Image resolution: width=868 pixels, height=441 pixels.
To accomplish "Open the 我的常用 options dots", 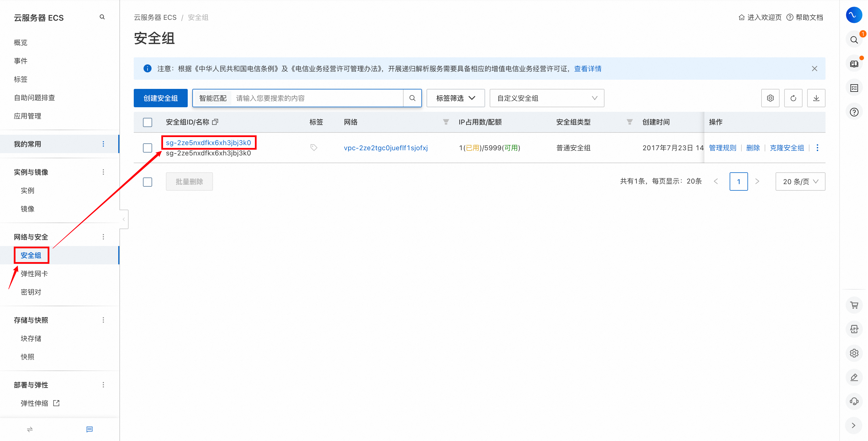I will coord(103,144).
